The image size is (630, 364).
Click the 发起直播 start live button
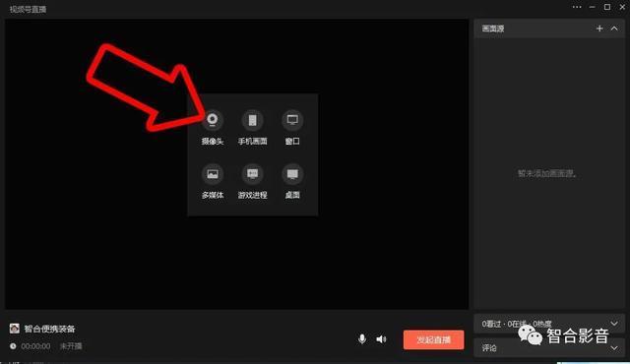coord(433,340)
